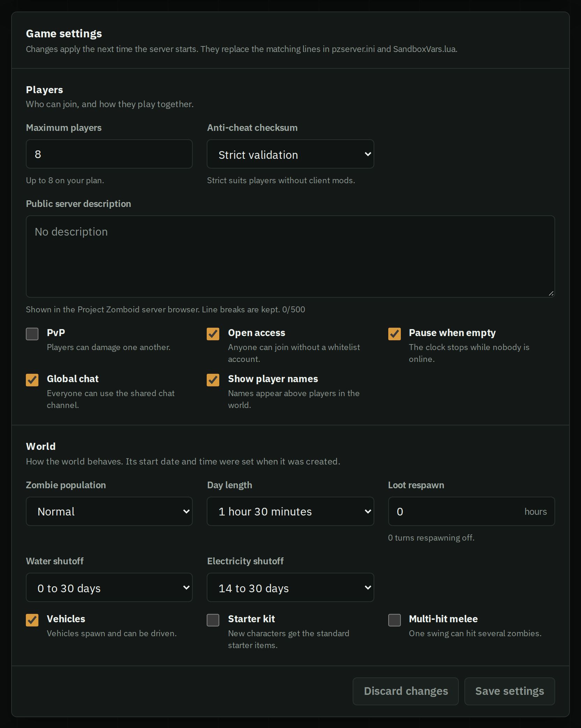Enable the Starter kit checkbox

click(213, 620)
